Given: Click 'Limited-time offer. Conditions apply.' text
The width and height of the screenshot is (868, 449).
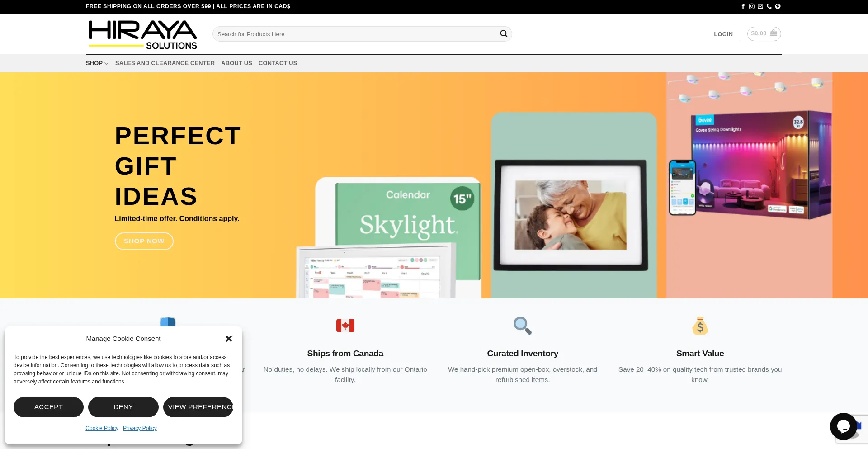Looking at the screenshot, I should point(177,218).
